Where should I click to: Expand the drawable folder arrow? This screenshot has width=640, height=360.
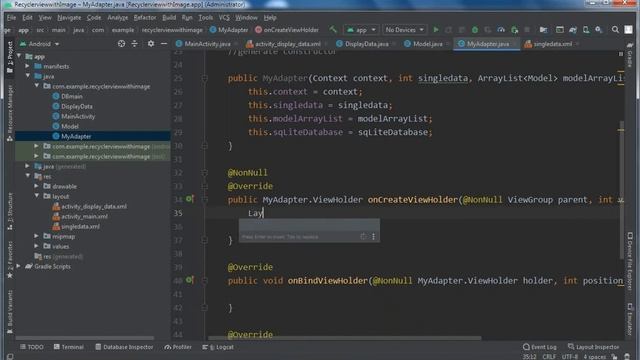36,186
